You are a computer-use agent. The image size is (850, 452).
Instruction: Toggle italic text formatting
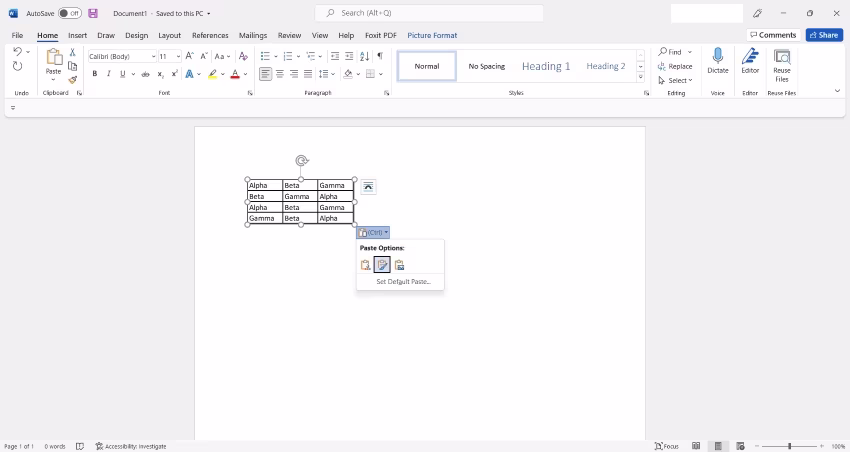coord(108,74)
